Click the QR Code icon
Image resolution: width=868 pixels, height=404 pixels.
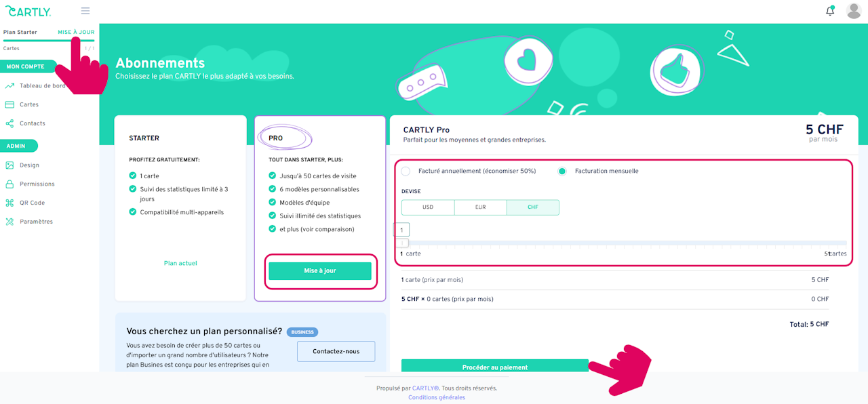pyautogui.click(x=9, y=203)
